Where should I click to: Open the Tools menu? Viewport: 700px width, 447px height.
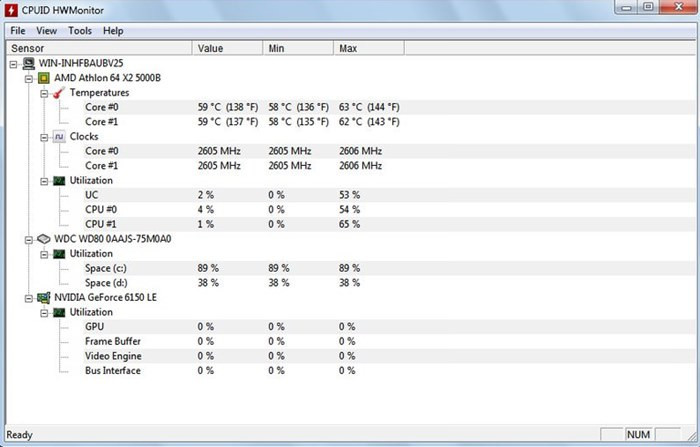coord(80,31)
